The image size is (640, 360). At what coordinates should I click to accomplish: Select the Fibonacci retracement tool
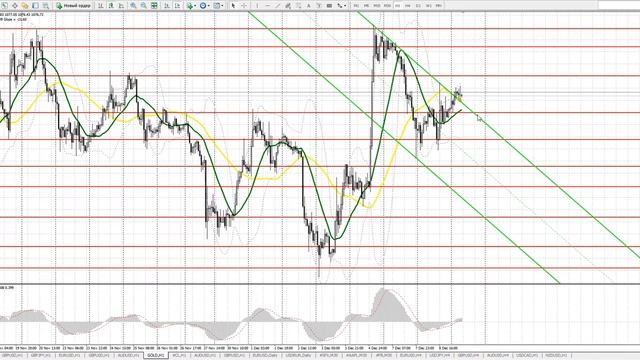click(298, 6)
